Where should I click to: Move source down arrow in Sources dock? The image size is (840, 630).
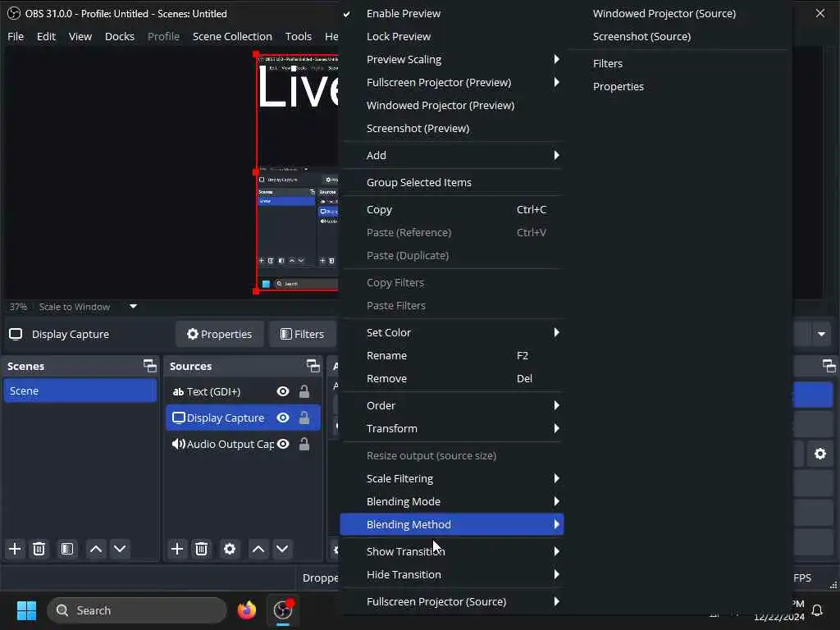point(282,549)
